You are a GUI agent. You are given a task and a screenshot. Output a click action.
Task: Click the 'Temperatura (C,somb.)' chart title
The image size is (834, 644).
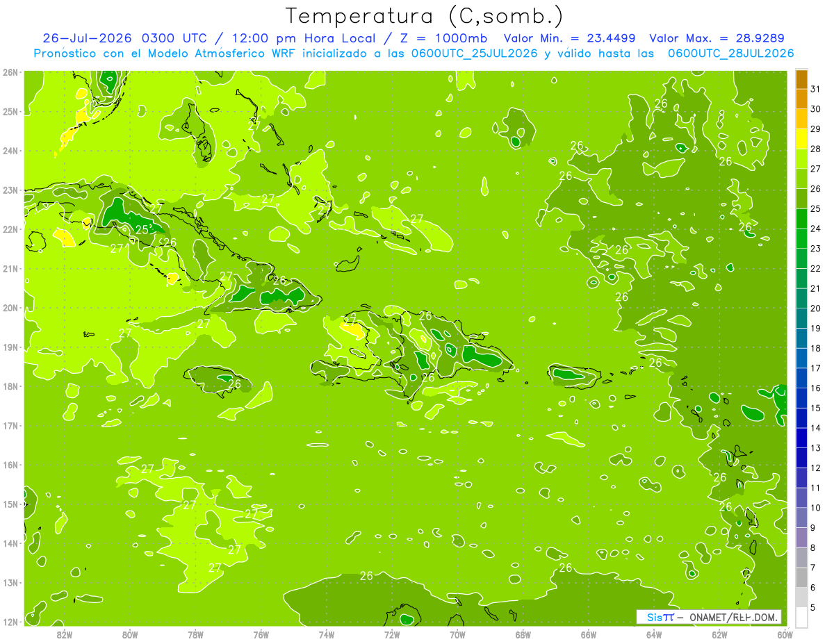click(424, 16)
